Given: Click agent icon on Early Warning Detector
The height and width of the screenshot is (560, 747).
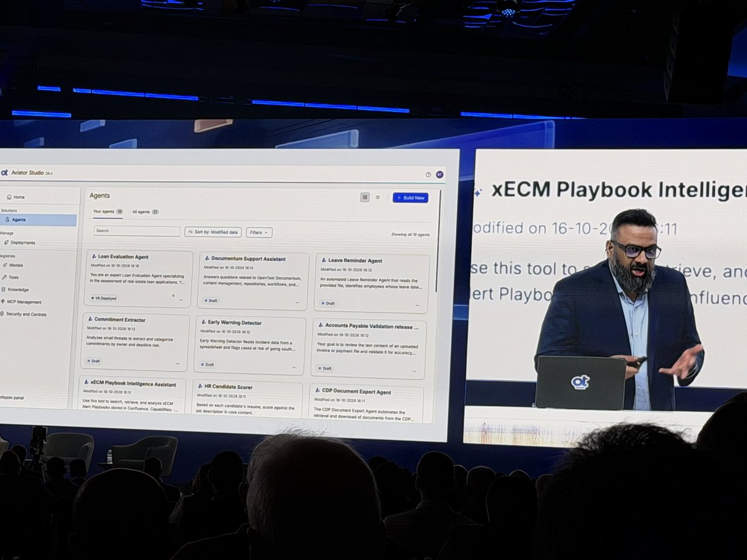Looking at the screenshot, I should pyautogui.click(x=204, y=322).
